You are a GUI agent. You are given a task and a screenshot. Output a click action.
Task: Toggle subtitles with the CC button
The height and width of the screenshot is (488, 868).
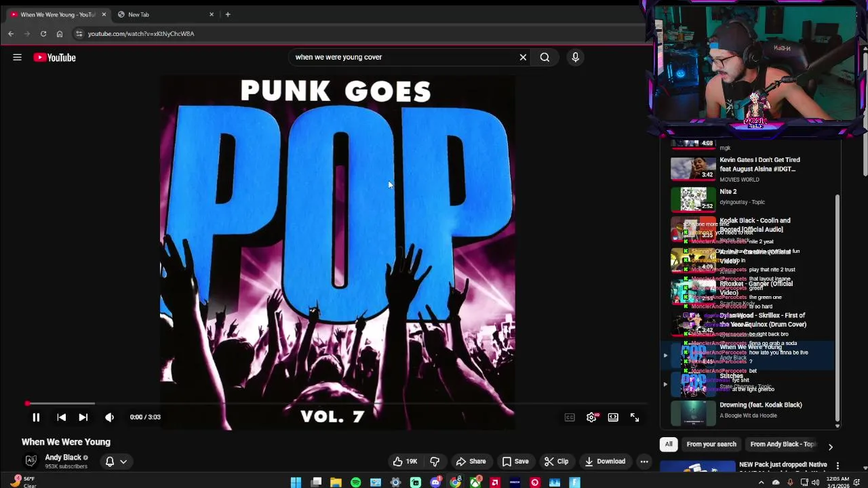[x=570, y=418]
